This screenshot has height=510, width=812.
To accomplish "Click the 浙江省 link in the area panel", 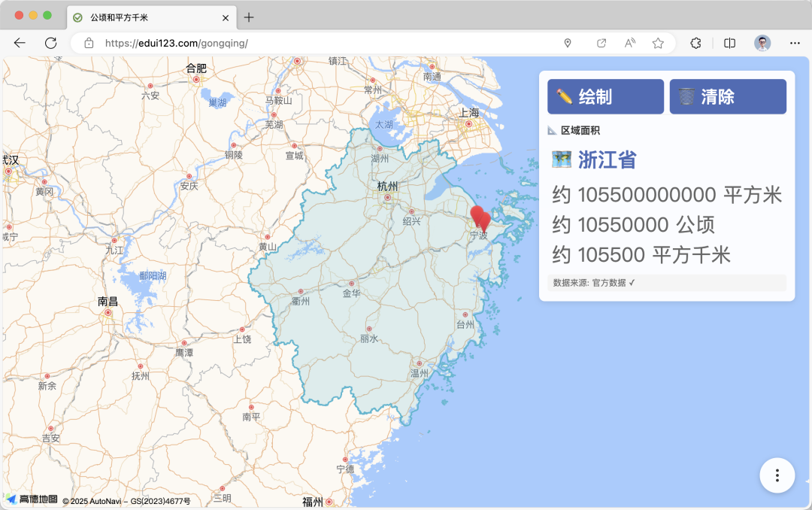I will [x=607, y=159].
